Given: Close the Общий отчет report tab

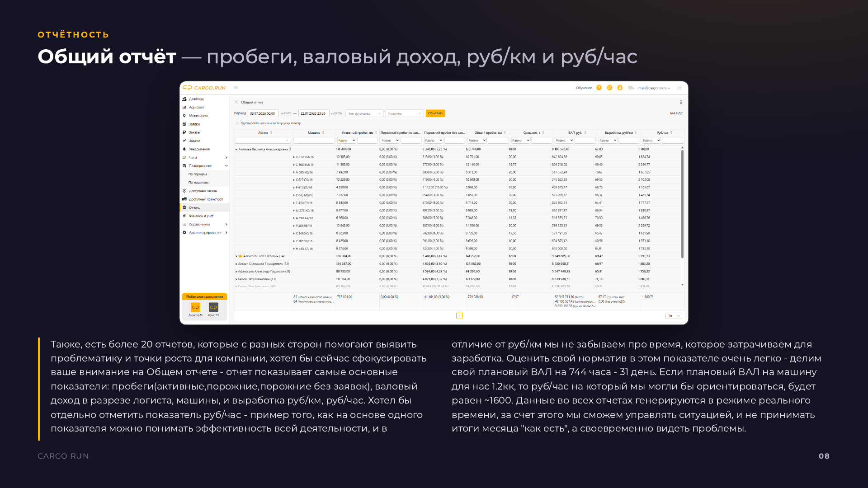Looking at the screenshot, I should coord(236,102).
